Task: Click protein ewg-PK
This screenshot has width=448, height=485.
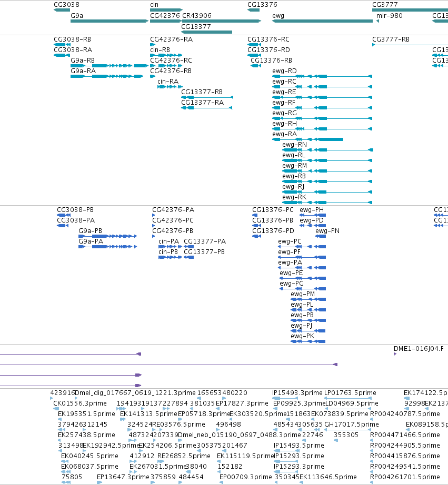Action: tap(303, 336)
